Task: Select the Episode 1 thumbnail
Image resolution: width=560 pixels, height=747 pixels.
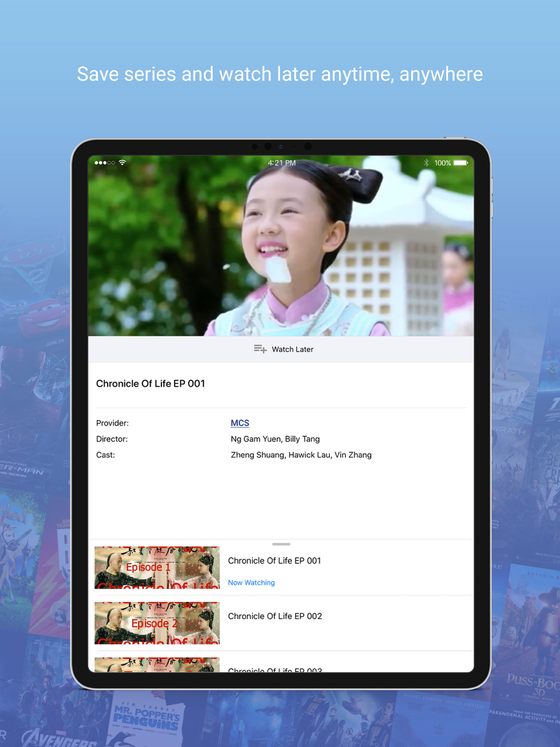Action: point(157,567)
